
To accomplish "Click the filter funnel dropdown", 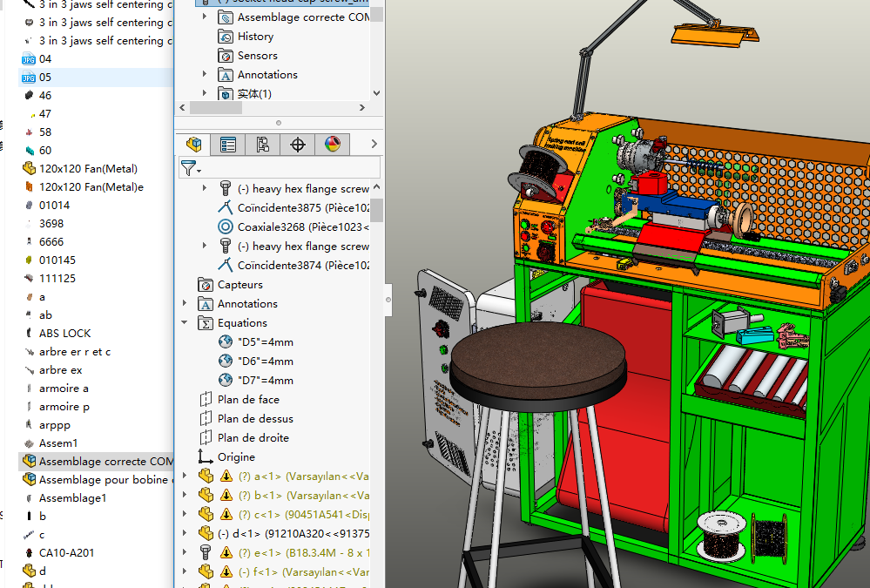I will (x=191, y=167).
